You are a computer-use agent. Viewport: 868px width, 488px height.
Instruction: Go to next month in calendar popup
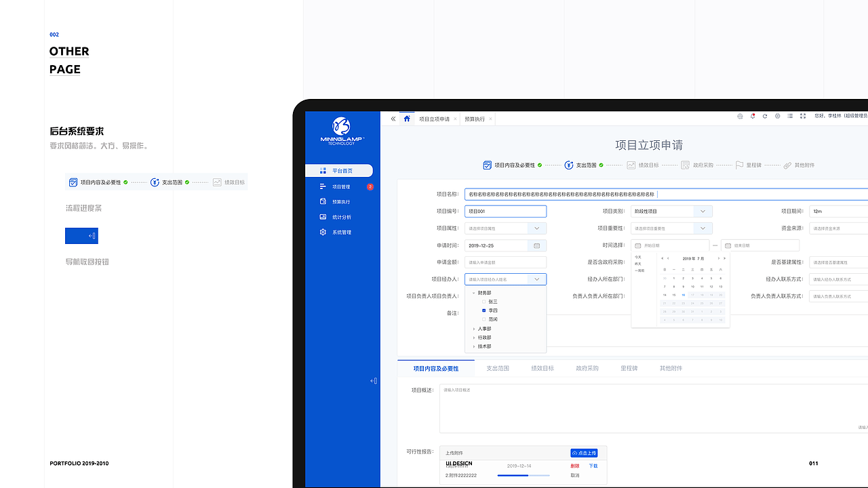click(719, 258)
